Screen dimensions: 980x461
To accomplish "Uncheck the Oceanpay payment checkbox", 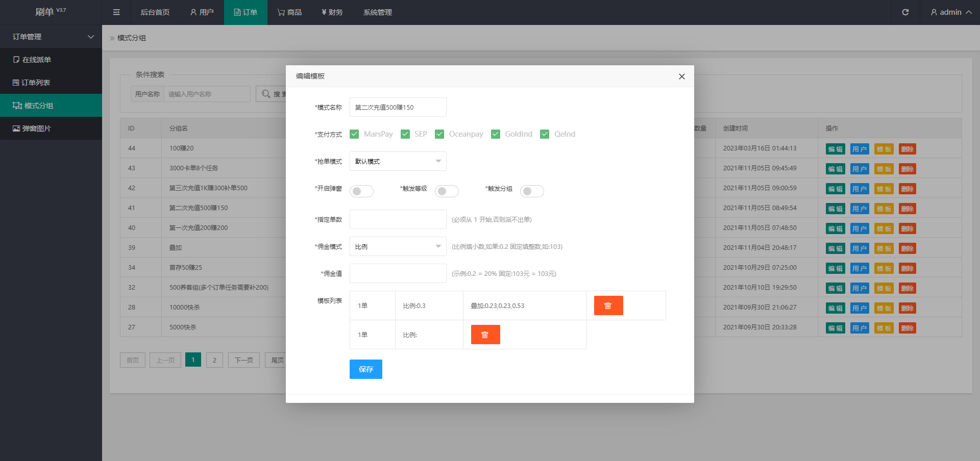I will click(x=439, y=134).
